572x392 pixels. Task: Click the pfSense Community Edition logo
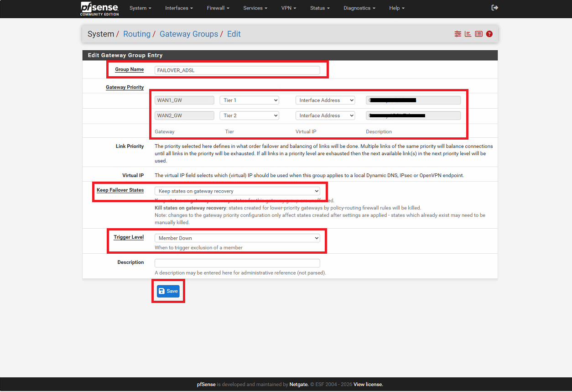99,9
